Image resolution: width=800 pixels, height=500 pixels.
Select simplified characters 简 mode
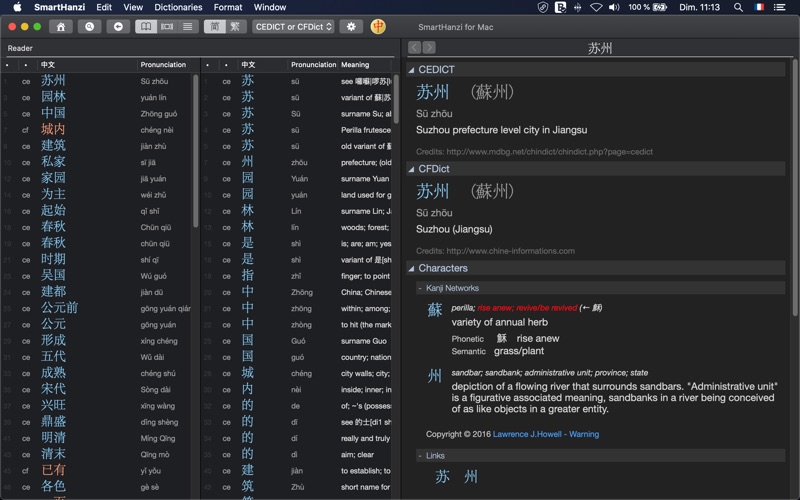[x=215, y=27]
